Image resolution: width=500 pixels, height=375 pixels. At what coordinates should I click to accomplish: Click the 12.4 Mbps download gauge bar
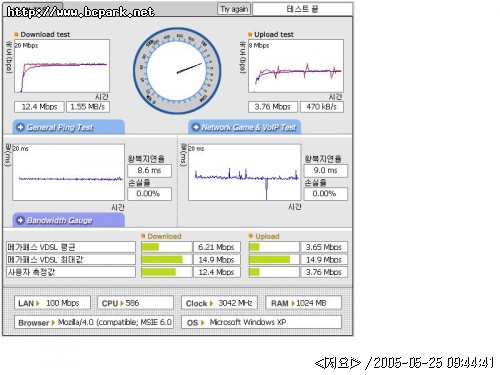coord(167,272)
